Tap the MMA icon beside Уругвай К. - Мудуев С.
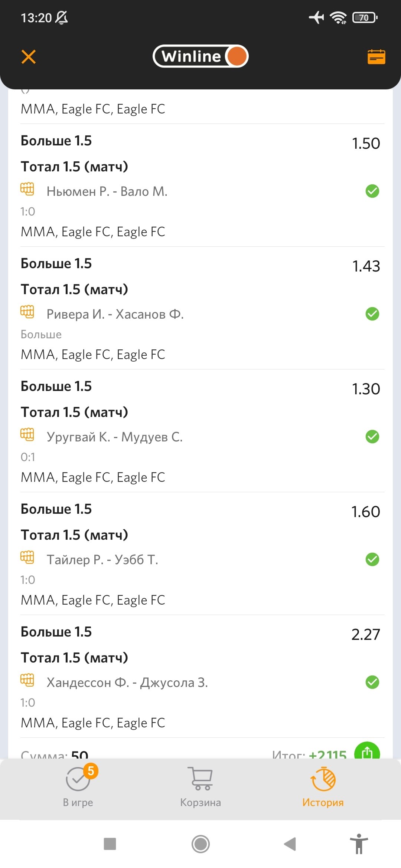The image size is (401, 868). click(27, 435)
